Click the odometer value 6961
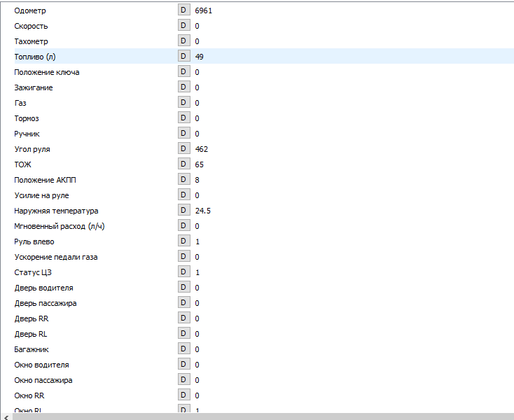The width and height of the screenshot is (514, 420). click(x=204, y=11)
